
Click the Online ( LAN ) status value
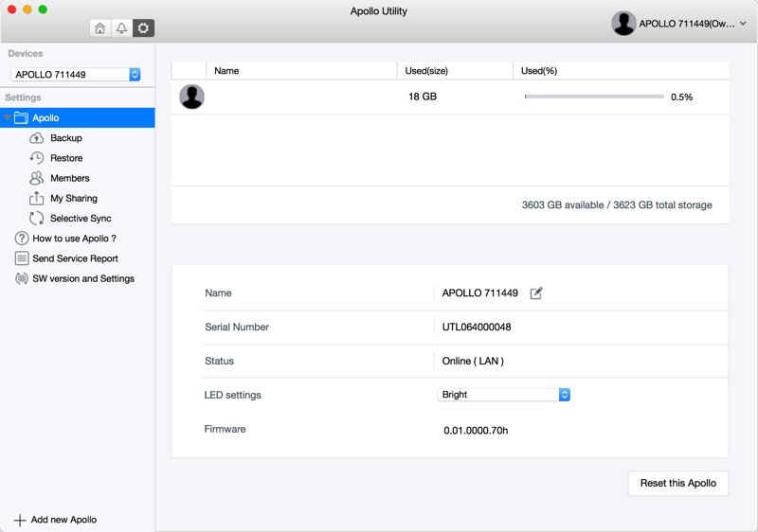click(x=473, y=361)
